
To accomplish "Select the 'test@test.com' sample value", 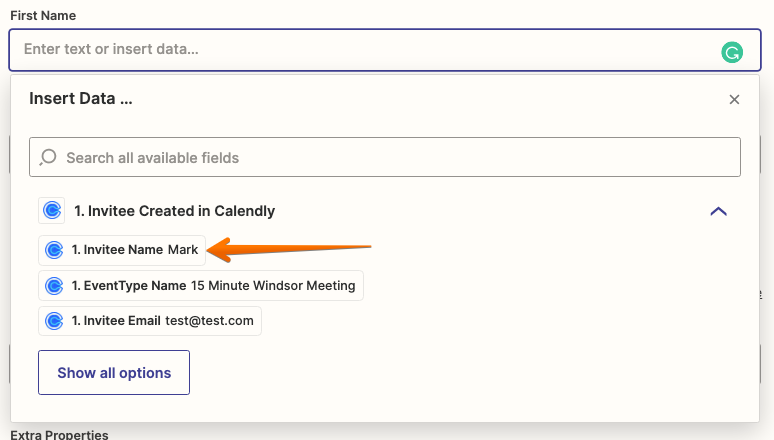I will [x=209, y=321].
